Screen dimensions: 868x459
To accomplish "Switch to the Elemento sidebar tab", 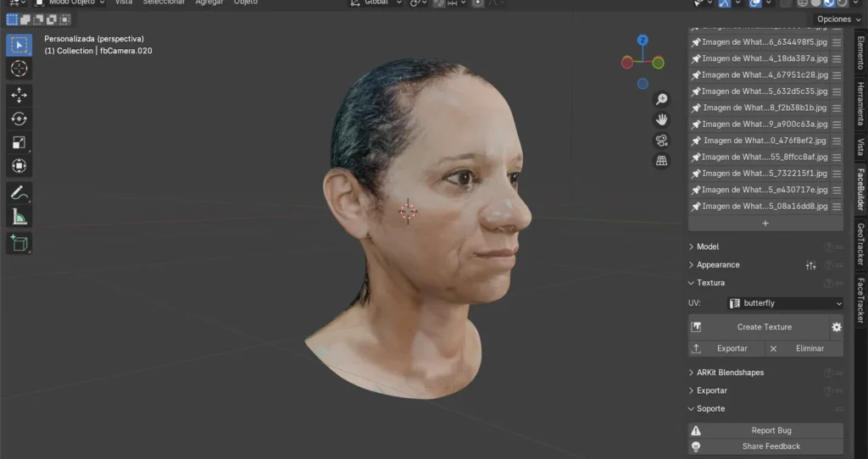I will (x=861, y=53).
